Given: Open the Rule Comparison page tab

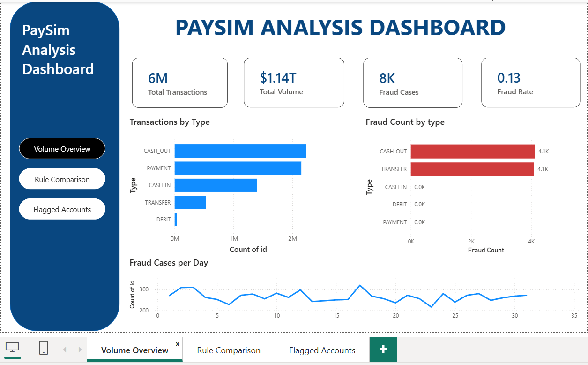Looking at the screenshot, I should tap(229, 350).
